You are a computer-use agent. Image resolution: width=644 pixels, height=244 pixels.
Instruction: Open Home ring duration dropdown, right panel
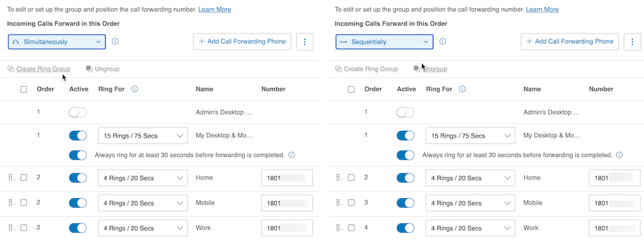tap(471, 178)
